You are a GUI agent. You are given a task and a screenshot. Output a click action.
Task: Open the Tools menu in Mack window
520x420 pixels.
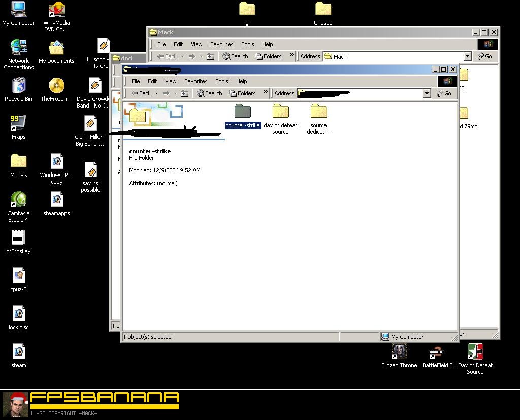pyautogui.click(x=247, y=44)
